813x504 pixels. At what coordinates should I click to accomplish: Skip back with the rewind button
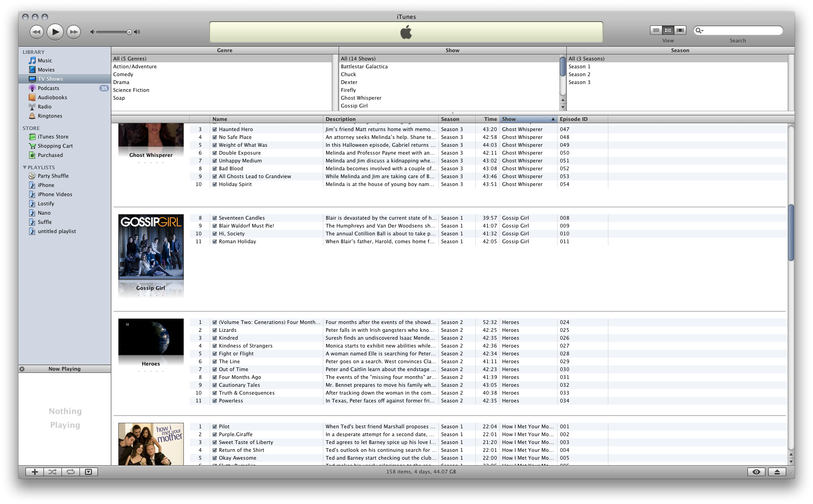[x=36, y=32]
